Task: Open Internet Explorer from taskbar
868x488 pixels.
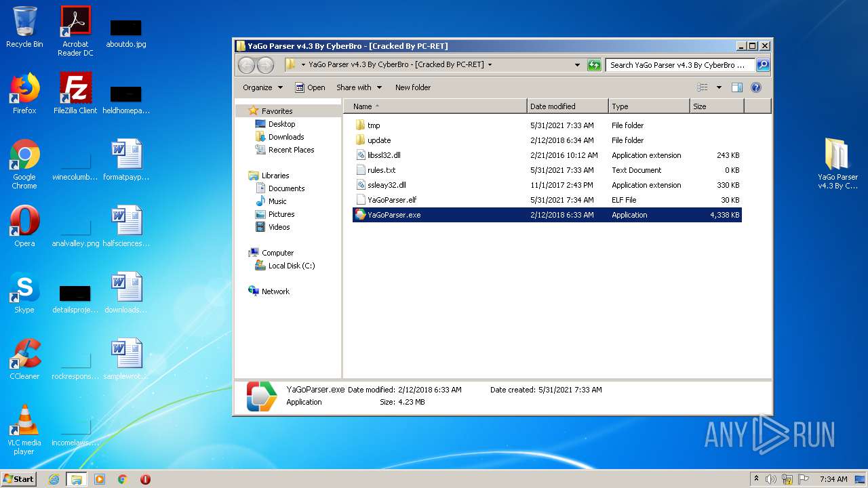Action: (x=54, y=479)
